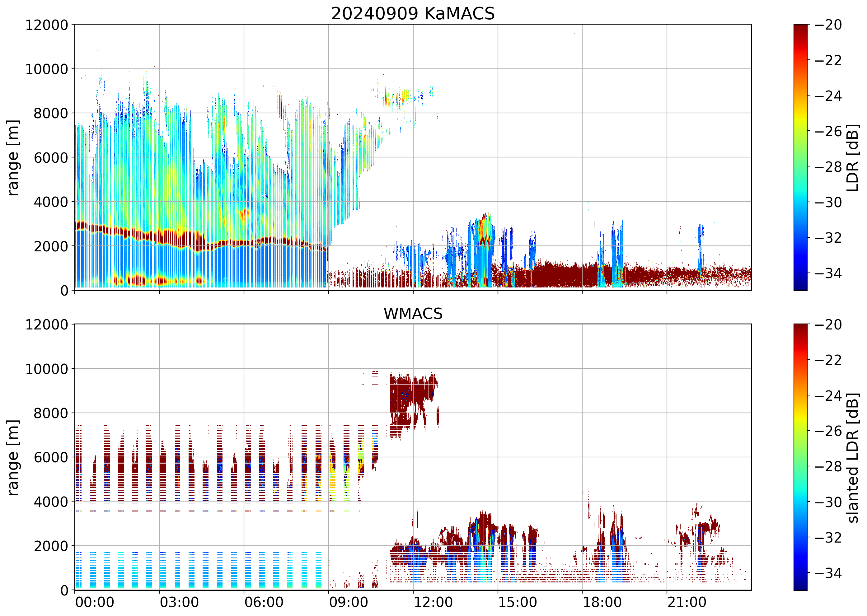Click the -34 tick on the bottom colorbar

click(828, 573)
